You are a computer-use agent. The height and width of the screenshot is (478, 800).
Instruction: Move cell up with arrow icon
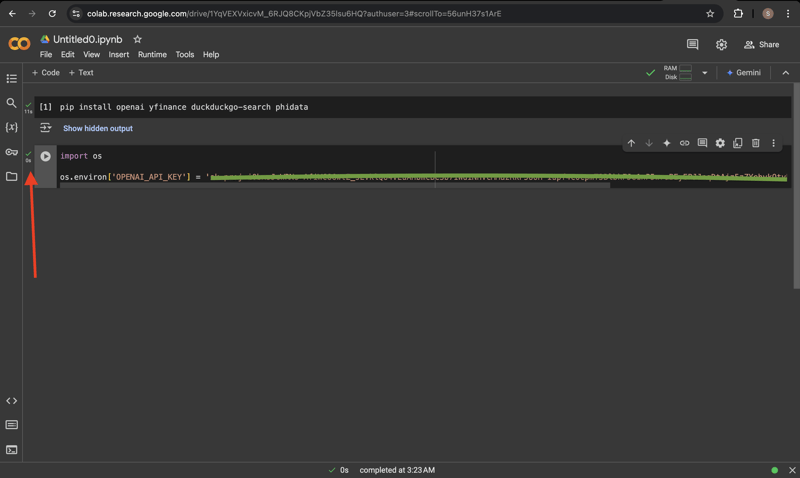coord(631,143)
